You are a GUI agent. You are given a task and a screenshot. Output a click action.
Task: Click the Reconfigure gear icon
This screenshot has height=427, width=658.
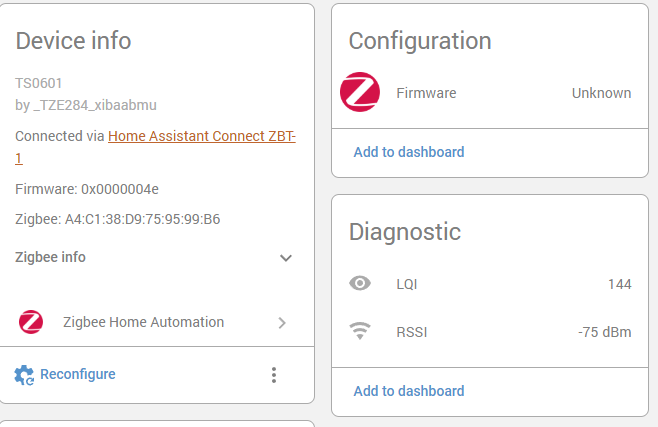24,375
